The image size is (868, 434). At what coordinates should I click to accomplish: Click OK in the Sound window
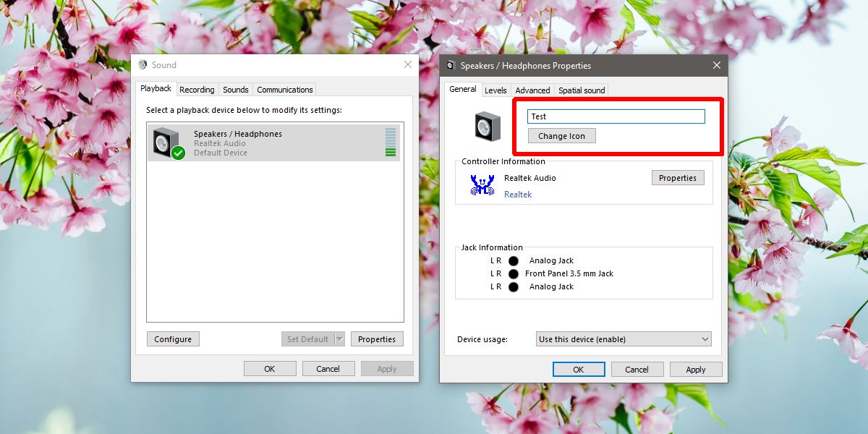pyautogui.click(x=270, y=369)
